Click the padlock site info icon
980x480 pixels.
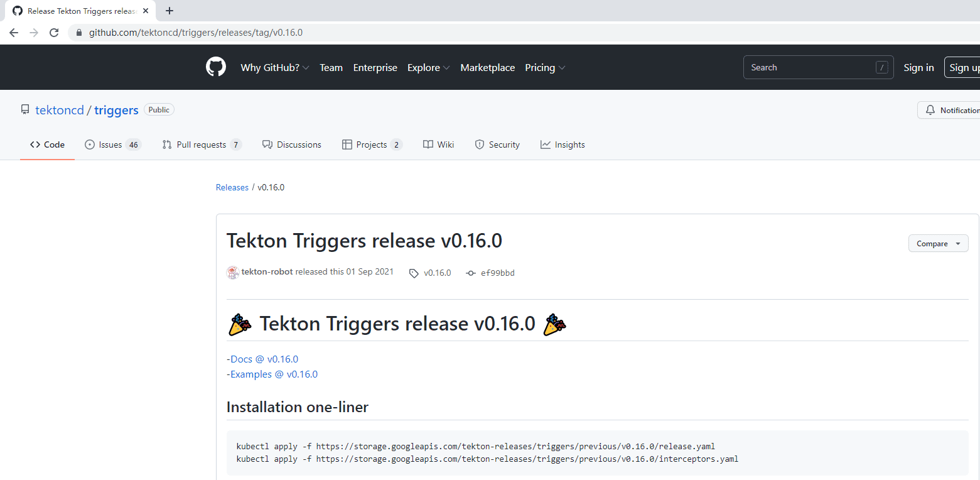(79, 33)
